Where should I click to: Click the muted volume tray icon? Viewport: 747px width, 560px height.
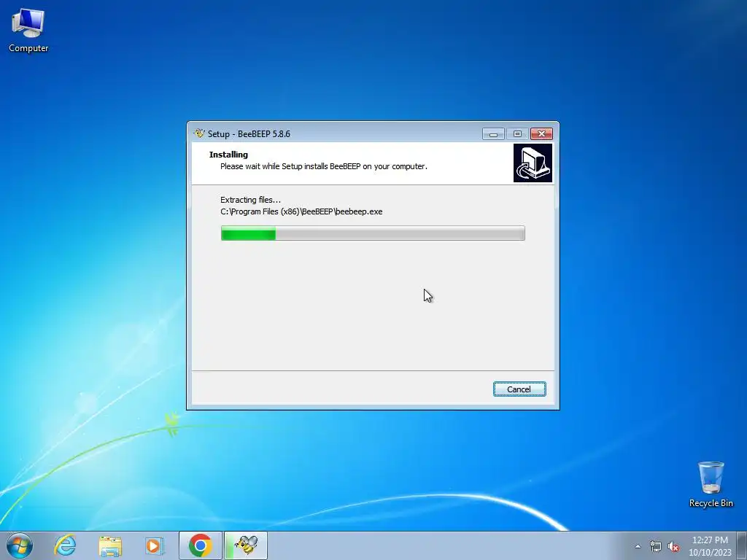[673, 546]
